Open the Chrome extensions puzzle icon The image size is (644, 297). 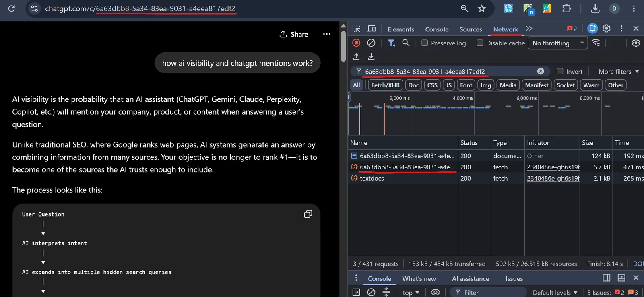(x=566, y=8)
